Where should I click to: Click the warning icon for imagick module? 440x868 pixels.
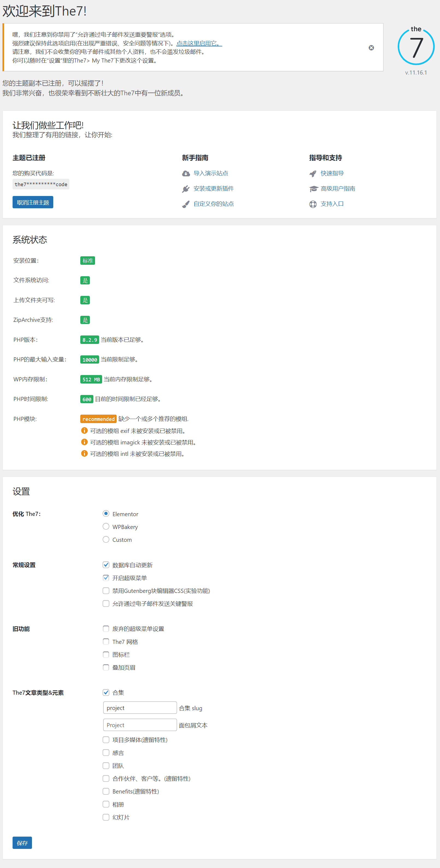tap(84, 442)
